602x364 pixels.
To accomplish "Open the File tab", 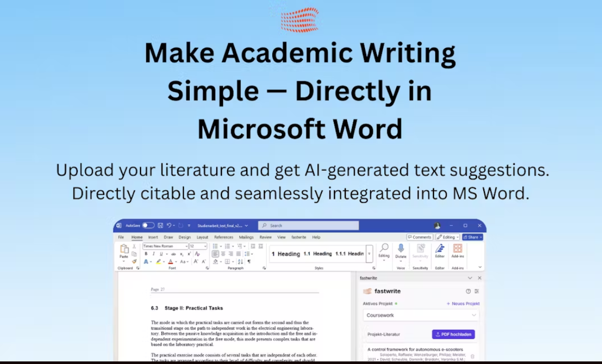I will 121,237.
